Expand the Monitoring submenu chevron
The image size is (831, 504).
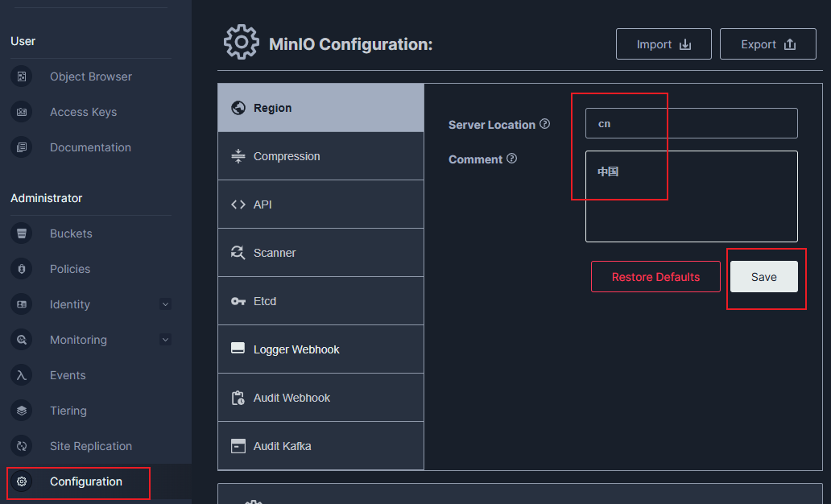[165, 340]
